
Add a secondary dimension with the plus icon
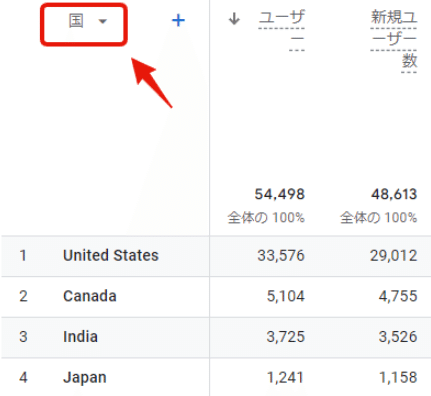click(x=178, y=21)
